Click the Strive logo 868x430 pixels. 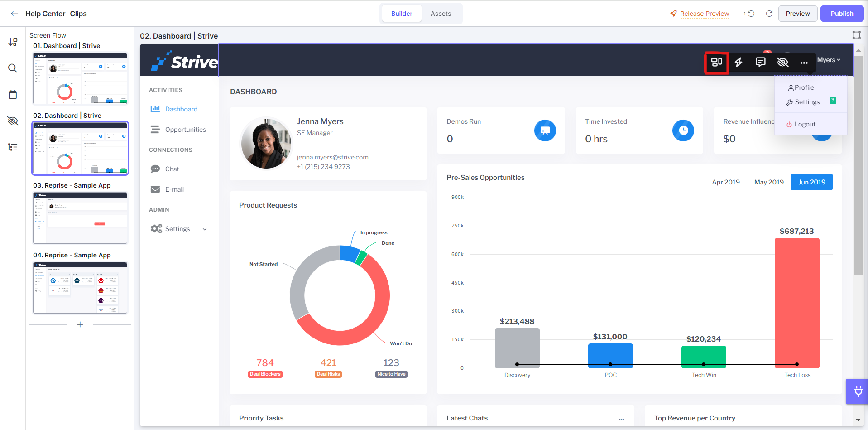coord(185,61)
